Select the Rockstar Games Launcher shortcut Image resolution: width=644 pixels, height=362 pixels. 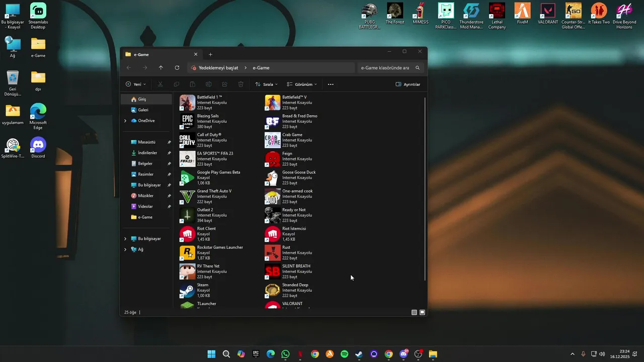tap(211, 253)
